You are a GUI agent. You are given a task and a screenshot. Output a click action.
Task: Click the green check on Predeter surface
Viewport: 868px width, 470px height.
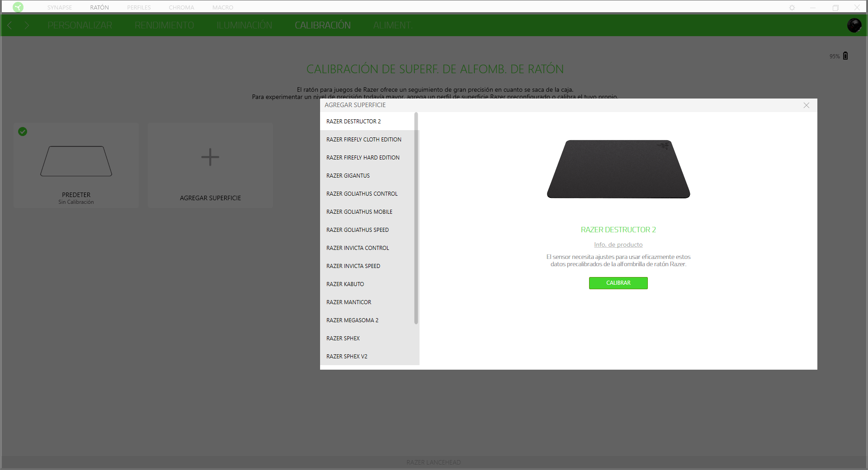pos(23,132)
